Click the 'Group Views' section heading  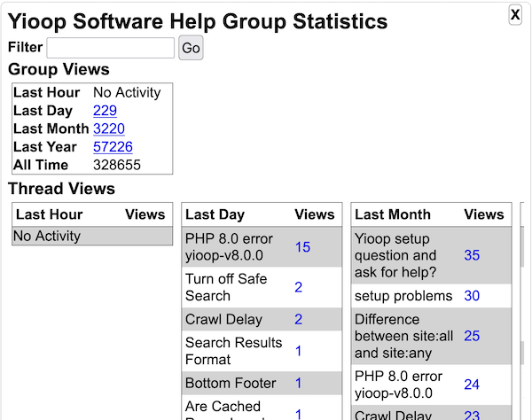(59, 69)
